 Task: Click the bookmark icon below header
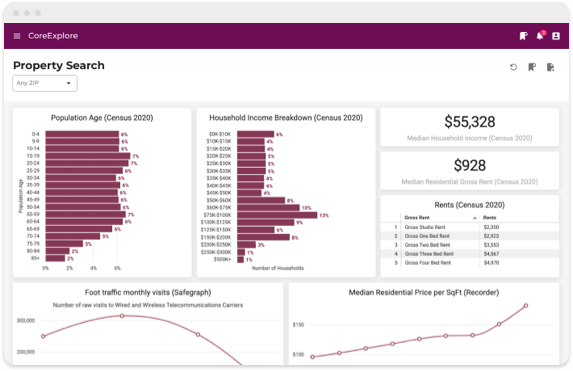[532, 67]
